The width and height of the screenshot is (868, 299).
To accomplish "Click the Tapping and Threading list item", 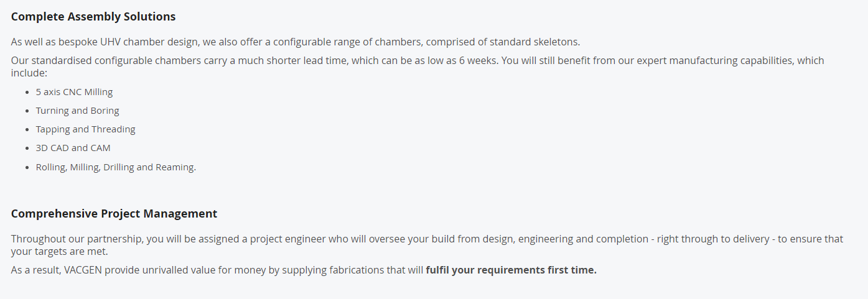I will 85,129.
